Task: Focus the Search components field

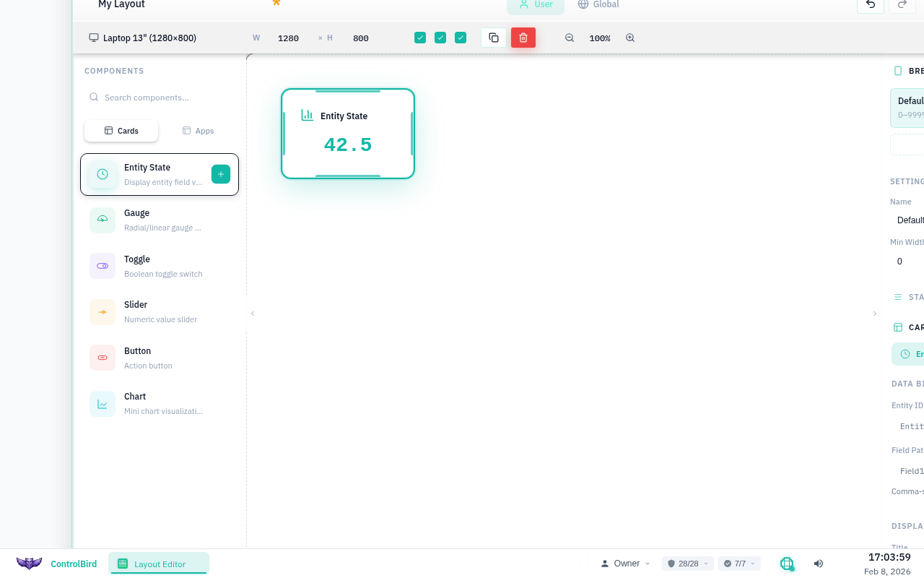Action: click(x=160, y=98)
